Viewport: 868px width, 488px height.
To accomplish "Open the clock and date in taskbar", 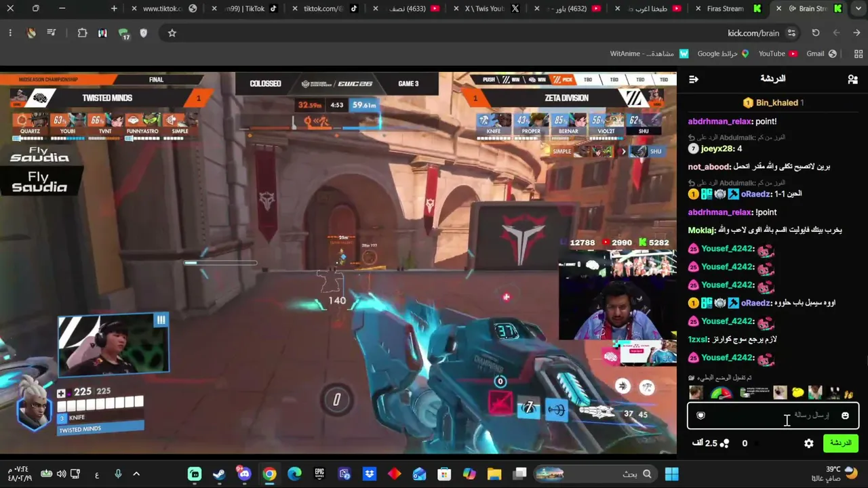I will pos(20,474).
